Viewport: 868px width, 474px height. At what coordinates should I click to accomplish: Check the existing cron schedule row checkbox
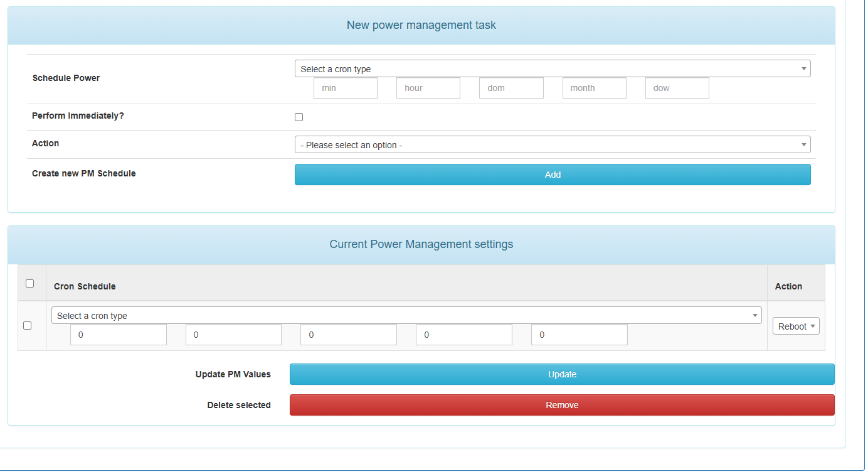click(x=27, y=325)
